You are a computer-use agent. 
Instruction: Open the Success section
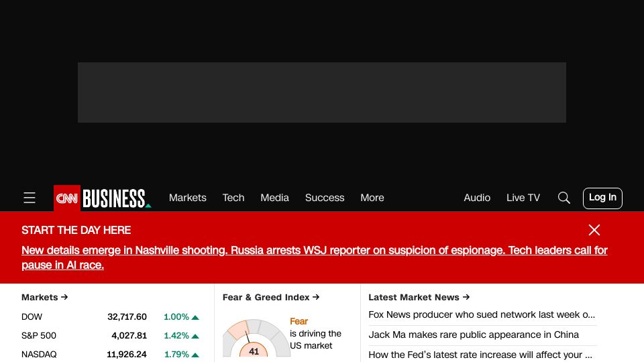325,198
